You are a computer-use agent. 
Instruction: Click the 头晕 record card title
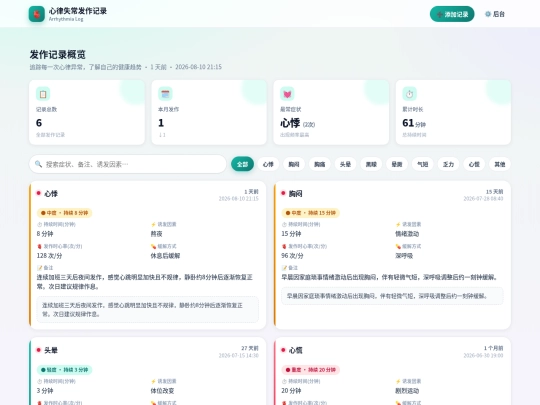tap(51, 350)
